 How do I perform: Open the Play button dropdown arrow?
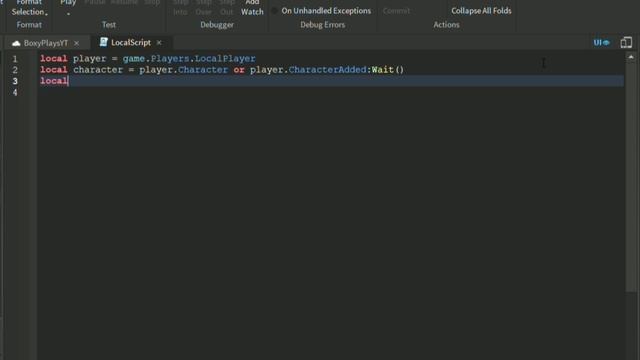point(68,14)
